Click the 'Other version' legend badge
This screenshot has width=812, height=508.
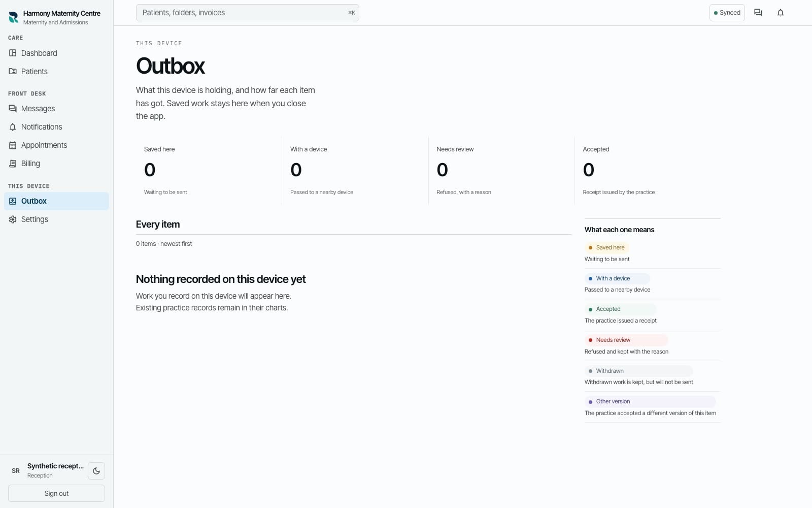coord(650,401)
